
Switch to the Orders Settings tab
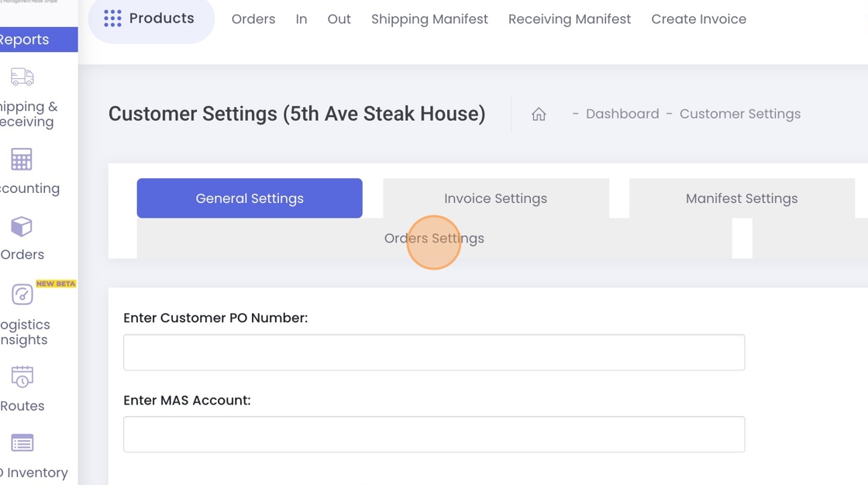(x=434, y=238)
